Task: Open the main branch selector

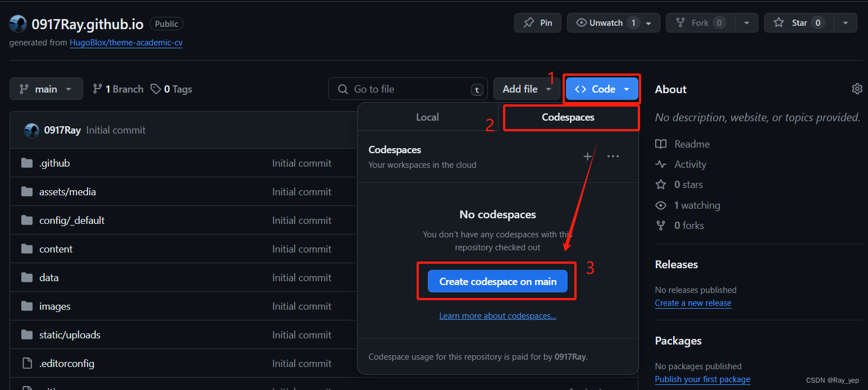Action: [x=46, y=89]
